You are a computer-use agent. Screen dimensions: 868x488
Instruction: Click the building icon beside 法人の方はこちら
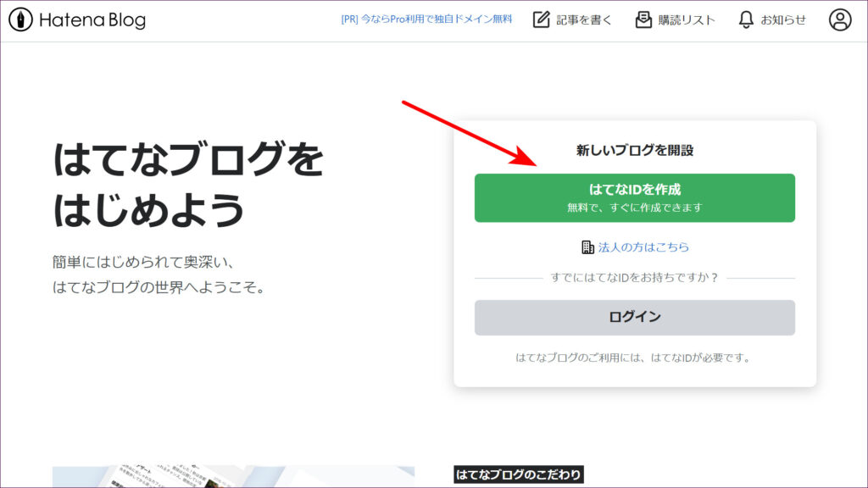pos(587,247)
